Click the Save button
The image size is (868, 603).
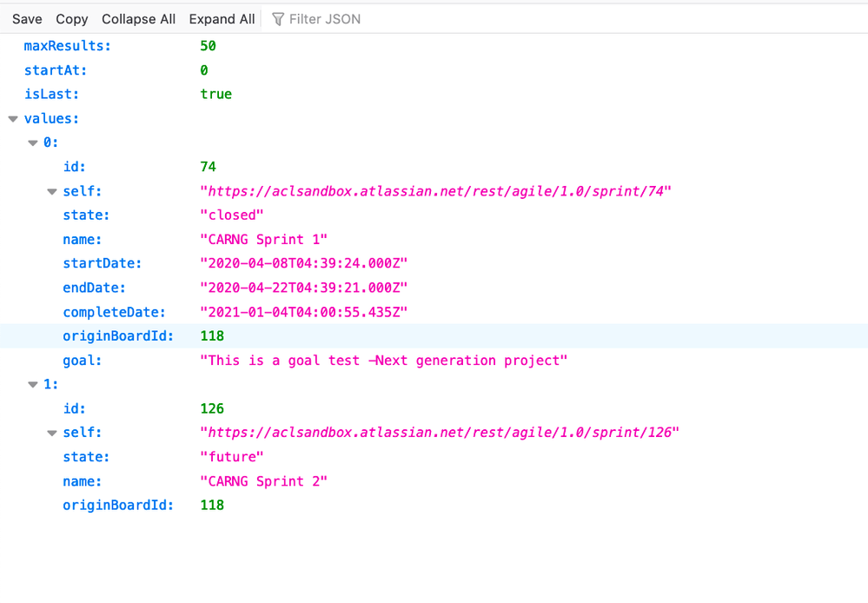(x=26, y=18)
